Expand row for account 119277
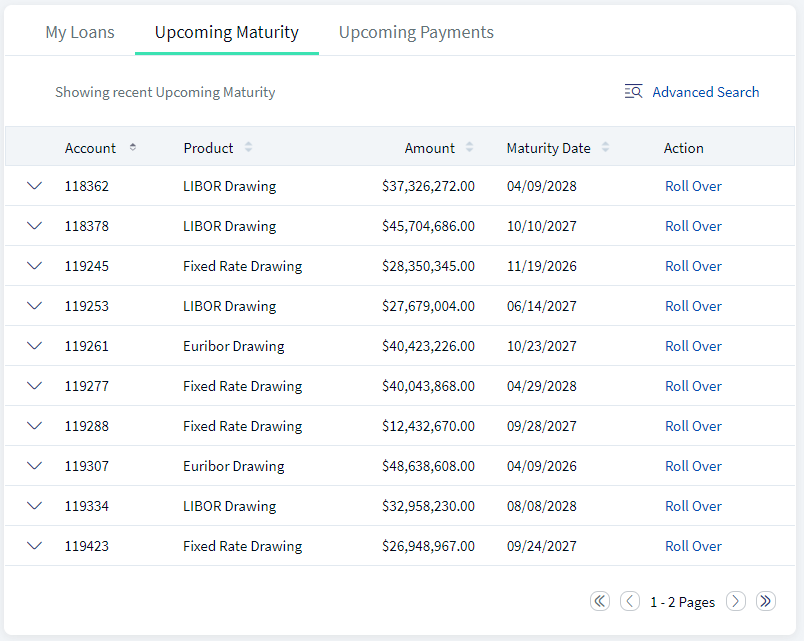The width and height of the screenshot is (804, 641). coord(34,386)
